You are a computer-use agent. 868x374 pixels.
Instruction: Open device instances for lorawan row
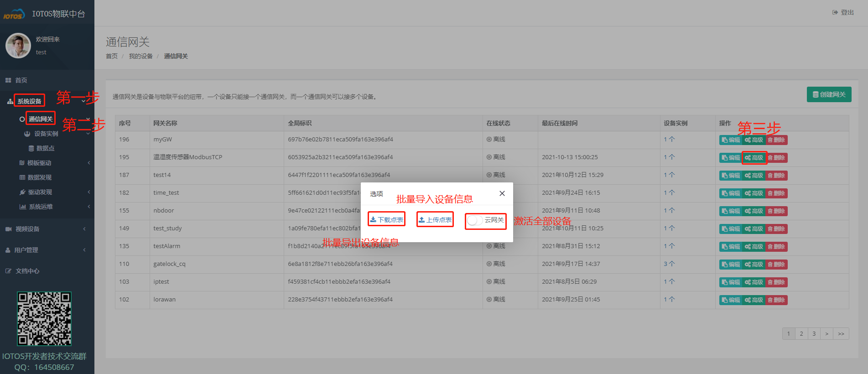[x=669, y=300]
